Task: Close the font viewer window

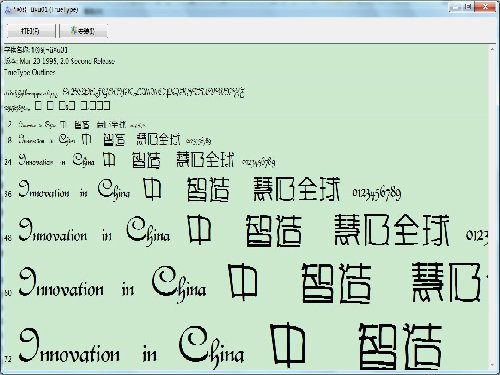Action: pos(485,6)
